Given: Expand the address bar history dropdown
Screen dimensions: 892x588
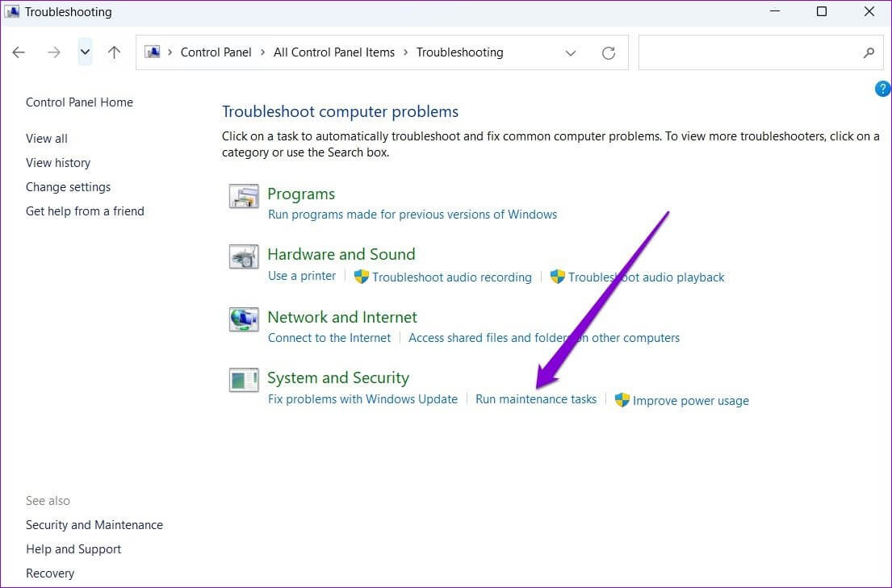Looking at the screenshot, I should [571, 53].
